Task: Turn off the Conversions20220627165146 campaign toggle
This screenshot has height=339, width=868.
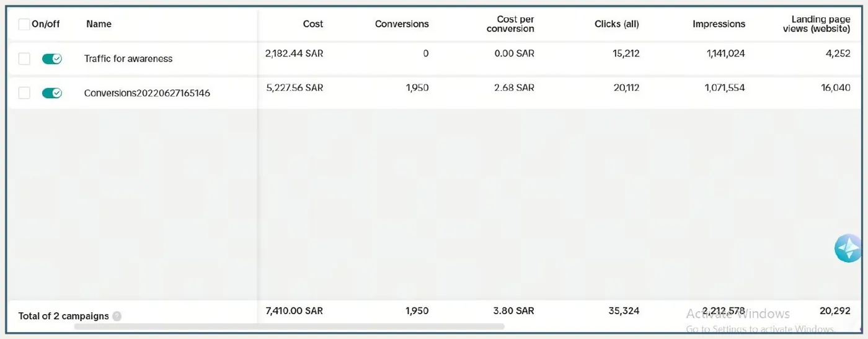Action: [52, 93]
